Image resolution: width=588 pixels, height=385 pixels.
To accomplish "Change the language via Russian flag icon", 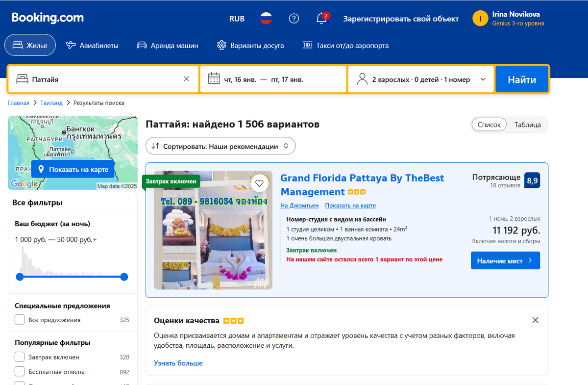I will [266, 19].
